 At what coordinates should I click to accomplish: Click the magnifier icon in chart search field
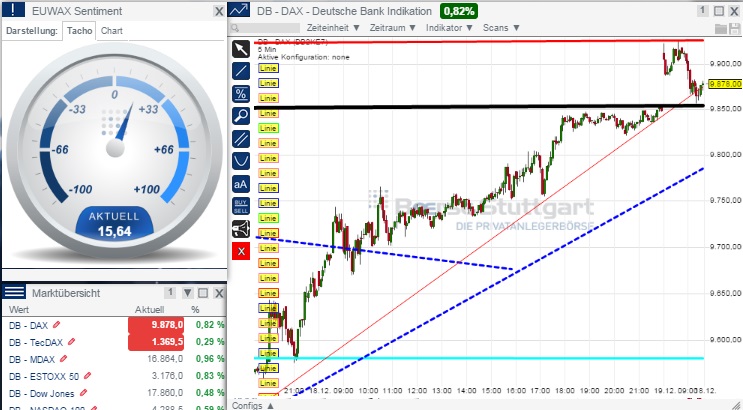pyautogui.click(x=235, y=28)
